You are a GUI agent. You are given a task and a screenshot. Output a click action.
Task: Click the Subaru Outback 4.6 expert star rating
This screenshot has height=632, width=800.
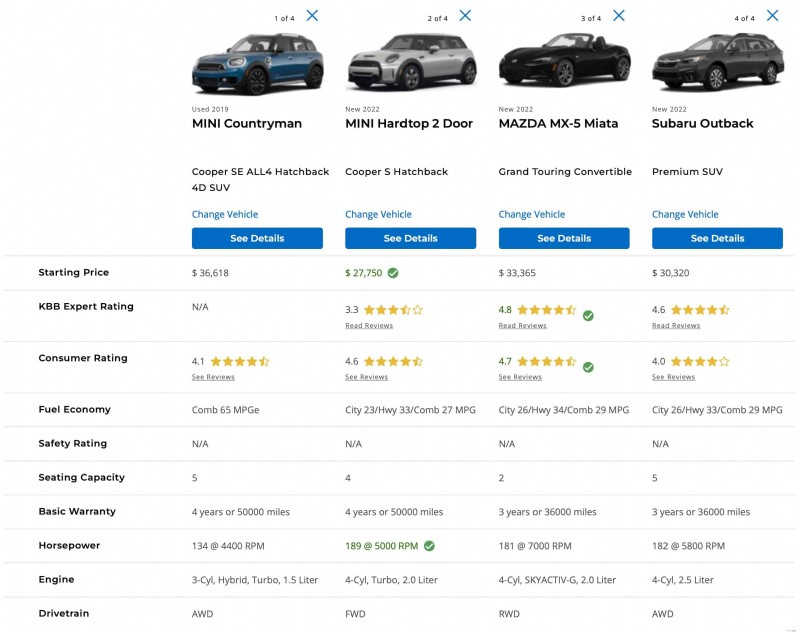pos(700,310)
